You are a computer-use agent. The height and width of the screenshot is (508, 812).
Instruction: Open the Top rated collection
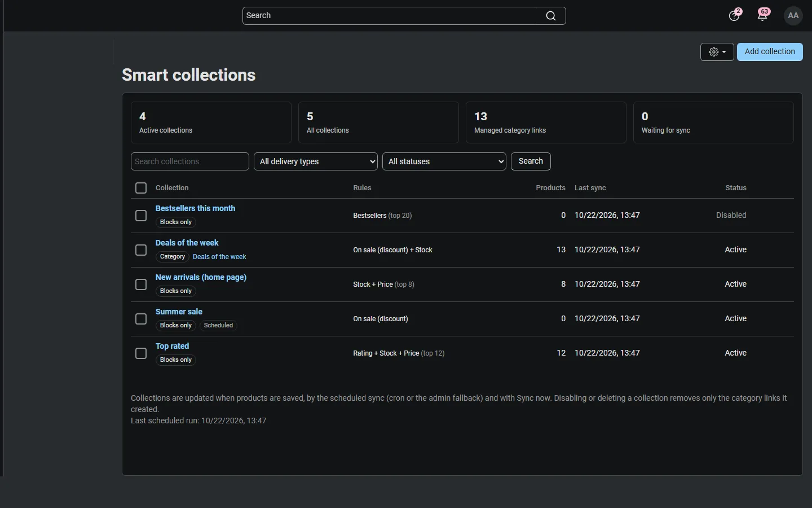tap(172, 346)
